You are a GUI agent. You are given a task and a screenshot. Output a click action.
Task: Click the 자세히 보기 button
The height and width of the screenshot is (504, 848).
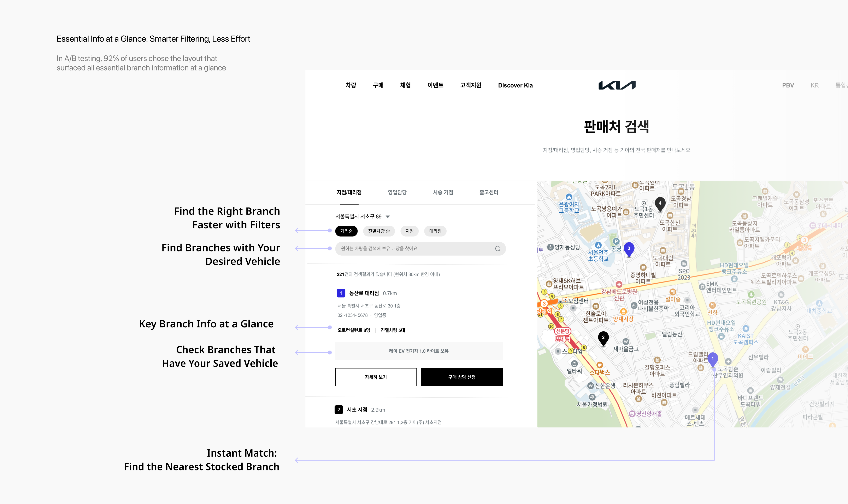[x=376, y=377]
